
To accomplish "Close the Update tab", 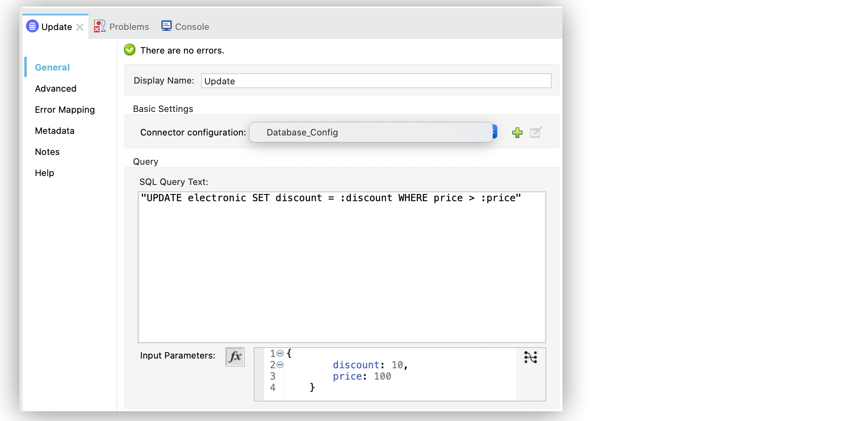I will click(x=80, y=27).
